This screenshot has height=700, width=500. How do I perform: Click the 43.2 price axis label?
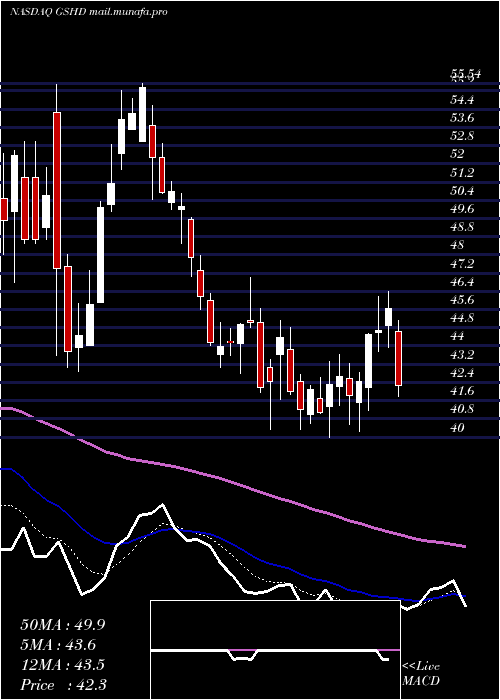[x=462, y=355]
